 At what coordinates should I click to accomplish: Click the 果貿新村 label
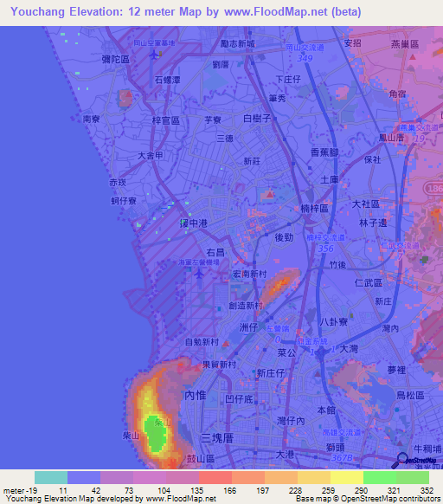(x=219, y=365)
